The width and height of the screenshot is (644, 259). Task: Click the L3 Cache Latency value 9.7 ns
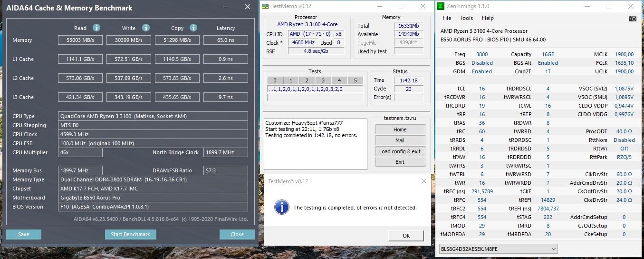(226, 98)
